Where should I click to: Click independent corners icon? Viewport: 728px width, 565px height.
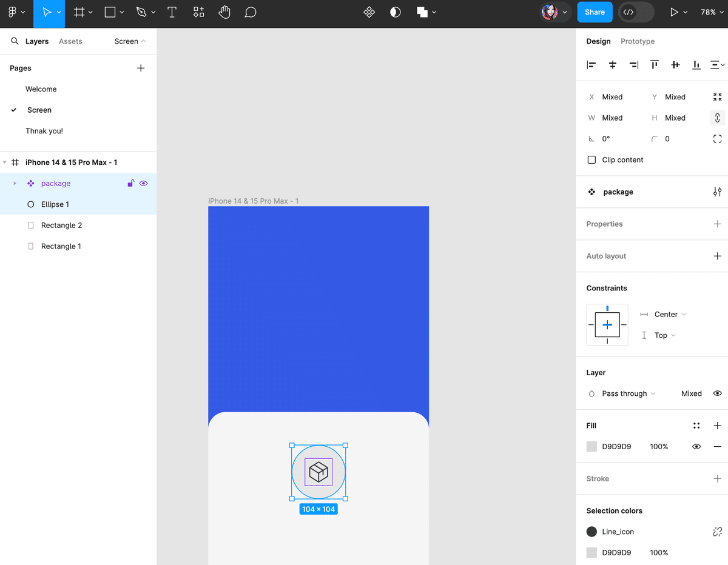718,139
